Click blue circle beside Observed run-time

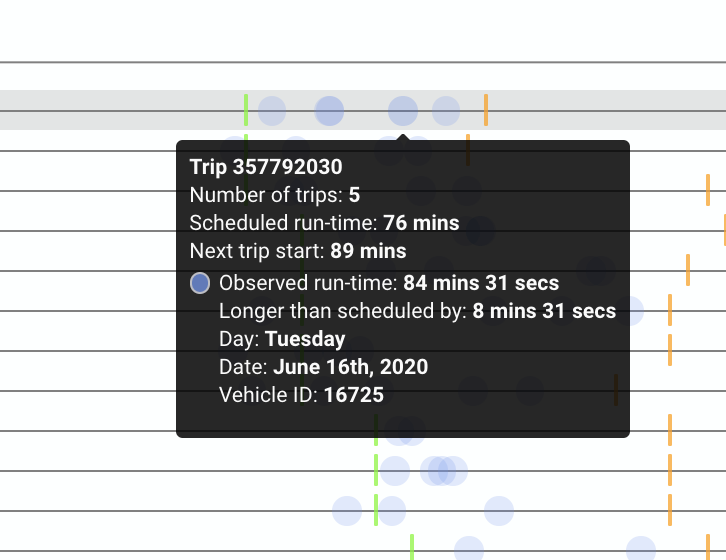200,283
